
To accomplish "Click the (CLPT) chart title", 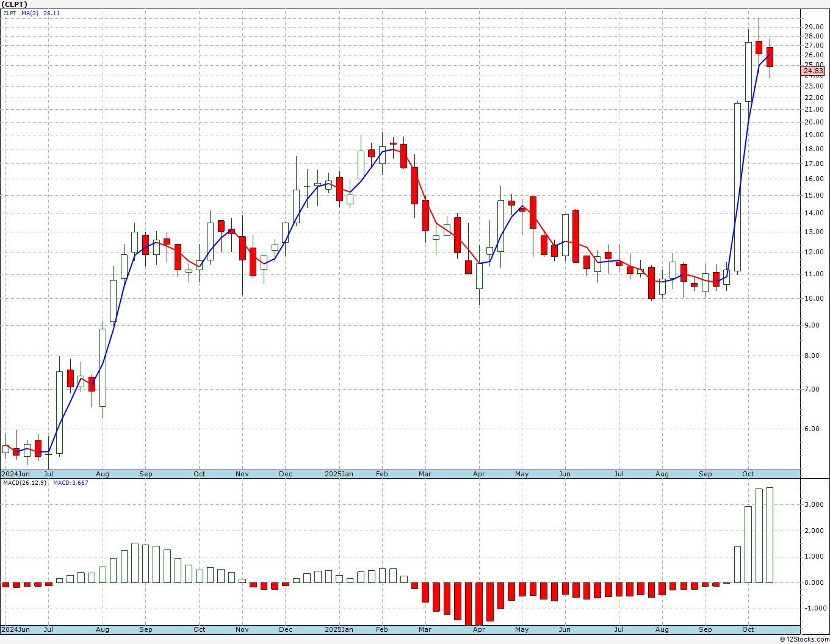I will click(15, 4).
